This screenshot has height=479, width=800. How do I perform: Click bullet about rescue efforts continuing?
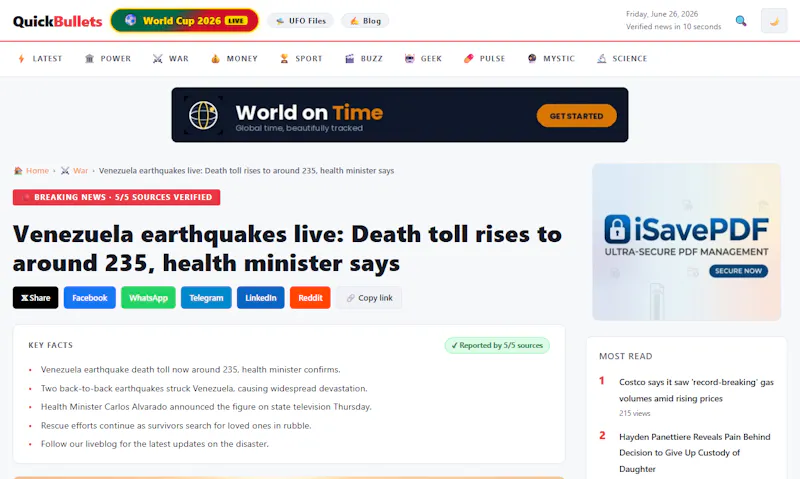[176, 425]
